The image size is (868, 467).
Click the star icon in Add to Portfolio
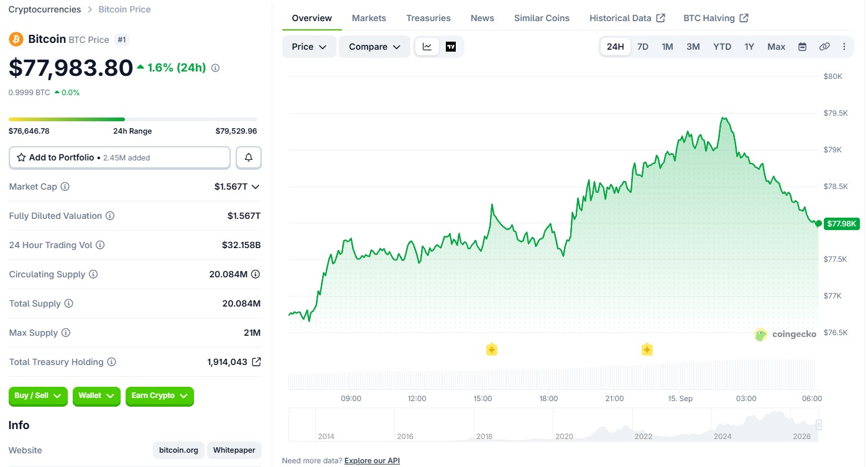tap(21, 157)
